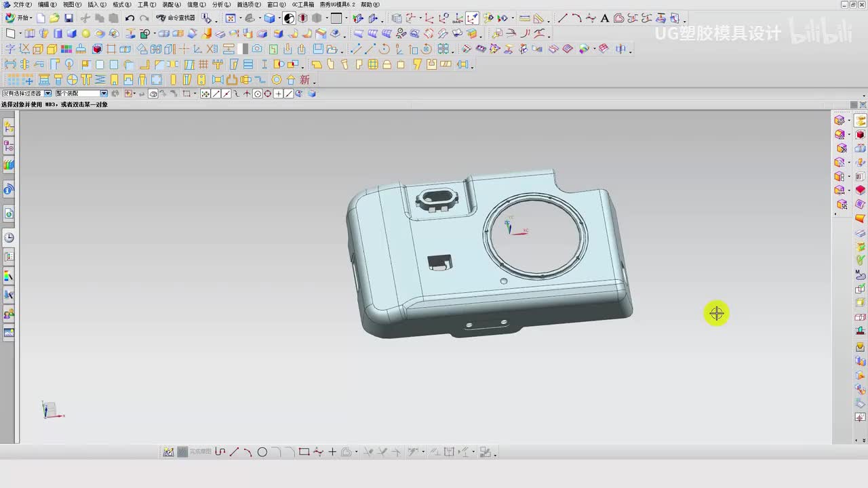868x488 pixels.
Task: Click the plus point tool in bottom toolbar
Action: [332, 452]
